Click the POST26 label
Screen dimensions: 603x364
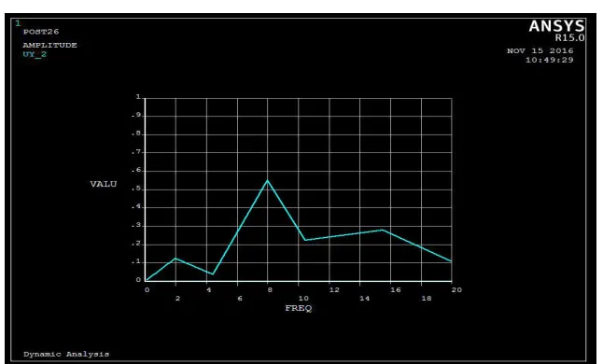41,32
